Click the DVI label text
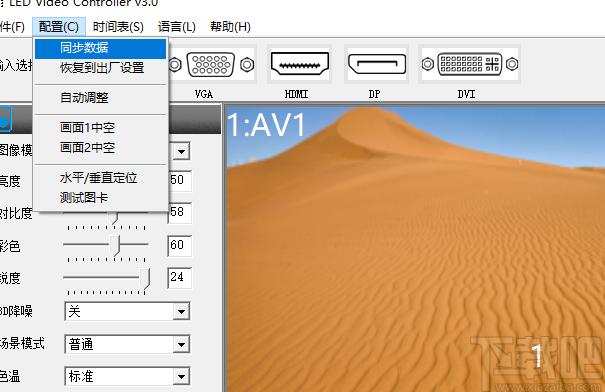 tap(466, 94)
